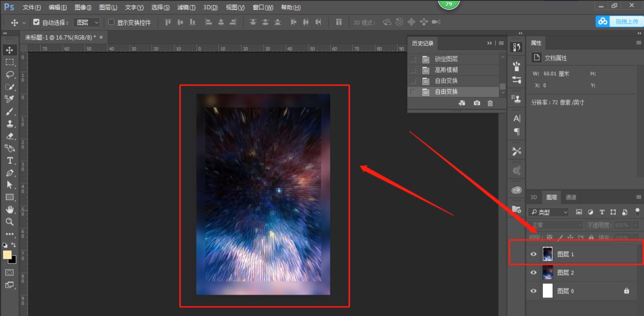
Task: Open the Creative Cloud Libraries panel icon
Action: tap(516, 190)
